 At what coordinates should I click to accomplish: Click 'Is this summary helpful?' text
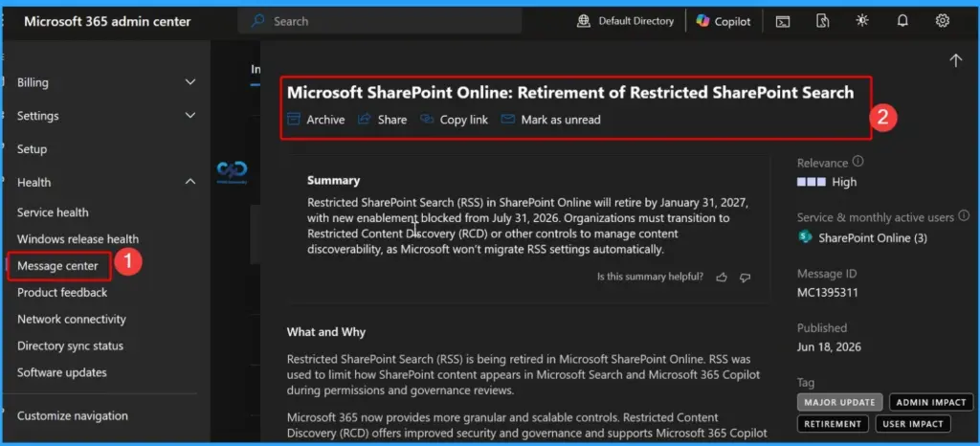[650, 277]
